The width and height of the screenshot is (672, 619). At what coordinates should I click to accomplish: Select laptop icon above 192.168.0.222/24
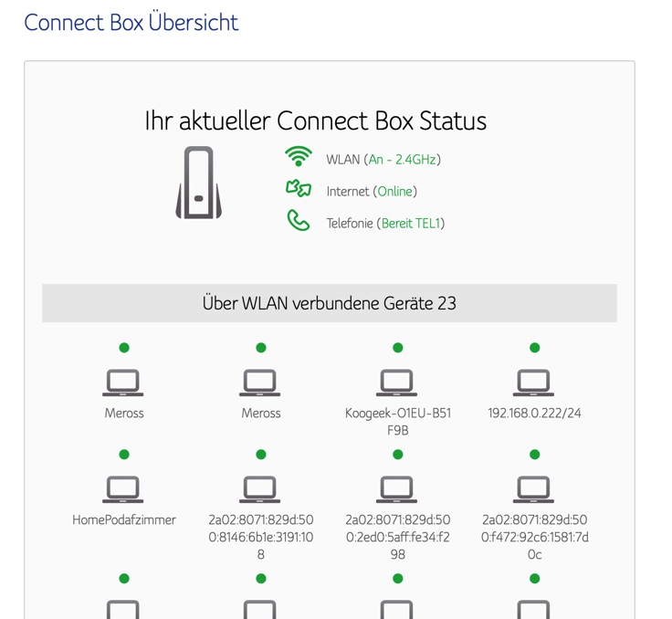pyautogui.click(x=534, y=383)
